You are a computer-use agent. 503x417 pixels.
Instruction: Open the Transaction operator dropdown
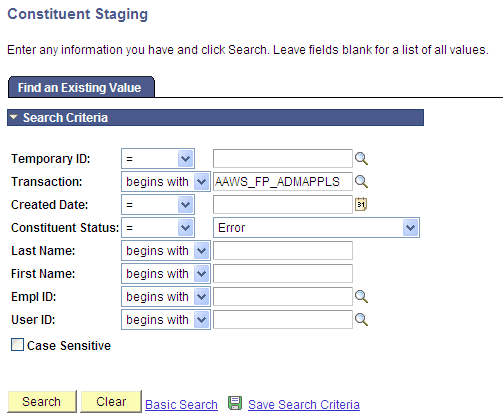[166, 182]
